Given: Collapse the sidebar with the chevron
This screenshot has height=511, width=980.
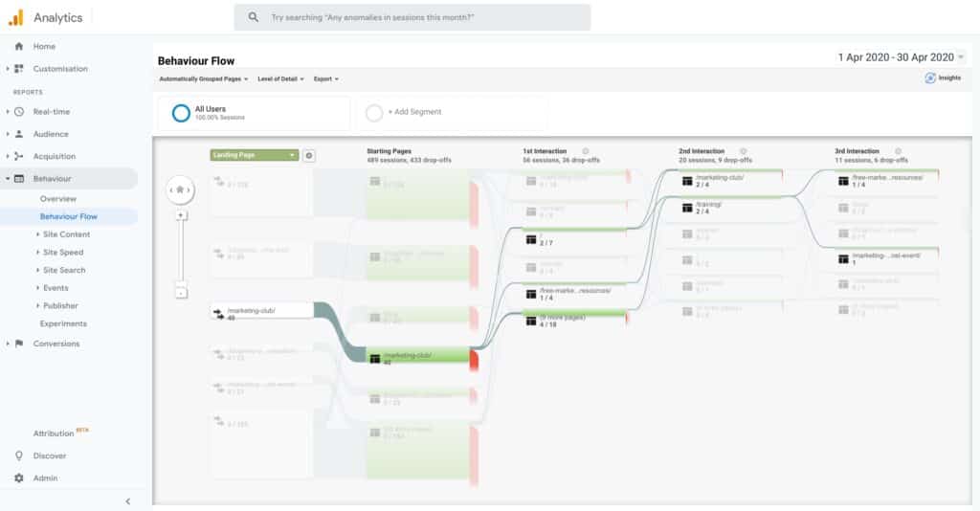Looking at the screenshot, I should point(128,501).
